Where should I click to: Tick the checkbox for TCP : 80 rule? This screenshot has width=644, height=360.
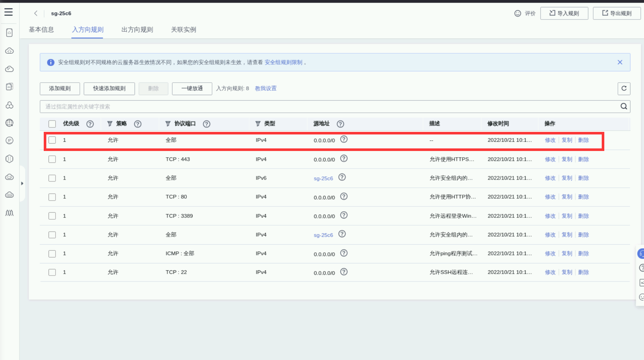coord(52,197)
